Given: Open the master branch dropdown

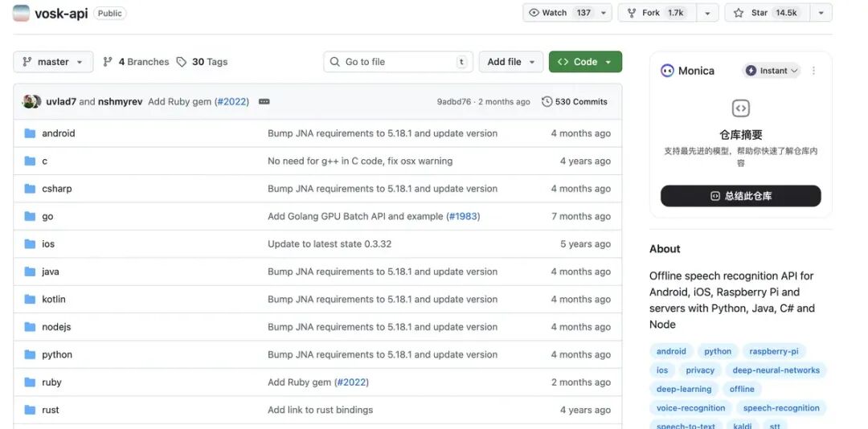Looking at the screenshot, I should coord(53,62).
